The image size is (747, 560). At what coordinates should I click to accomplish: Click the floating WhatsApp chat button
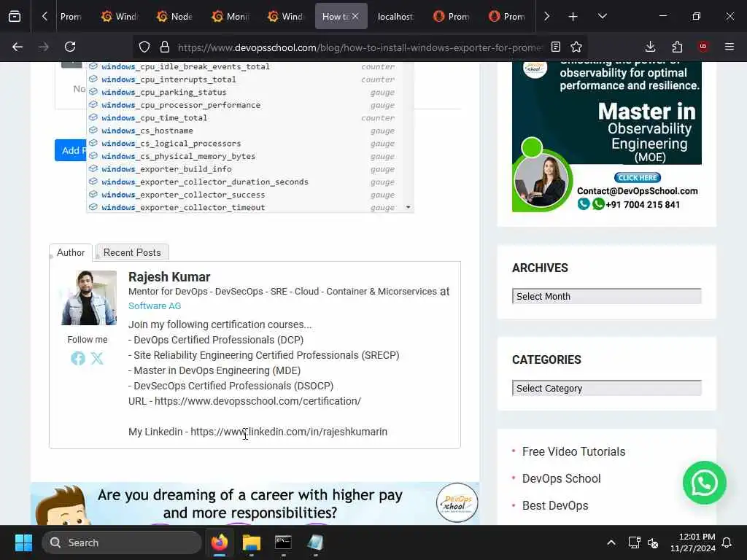704,483
